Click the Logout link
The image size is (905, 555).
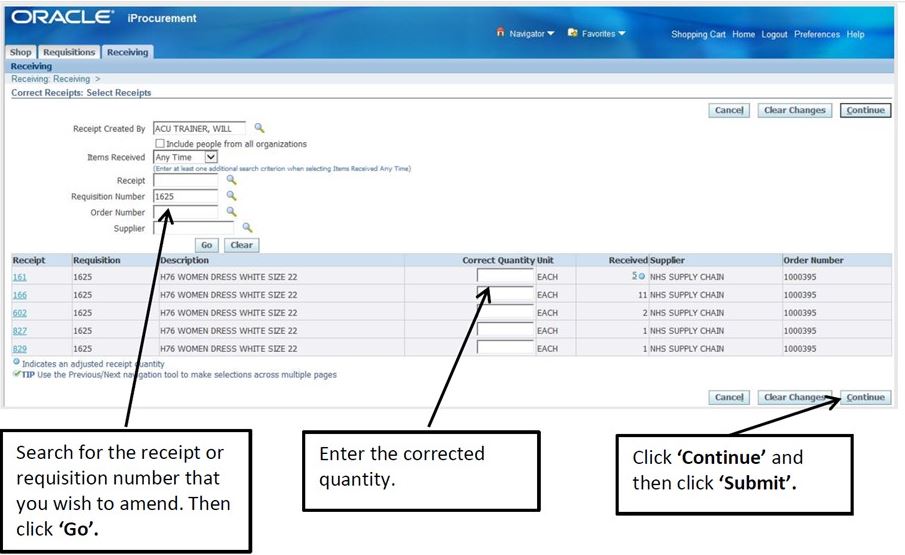click(774, 34)
